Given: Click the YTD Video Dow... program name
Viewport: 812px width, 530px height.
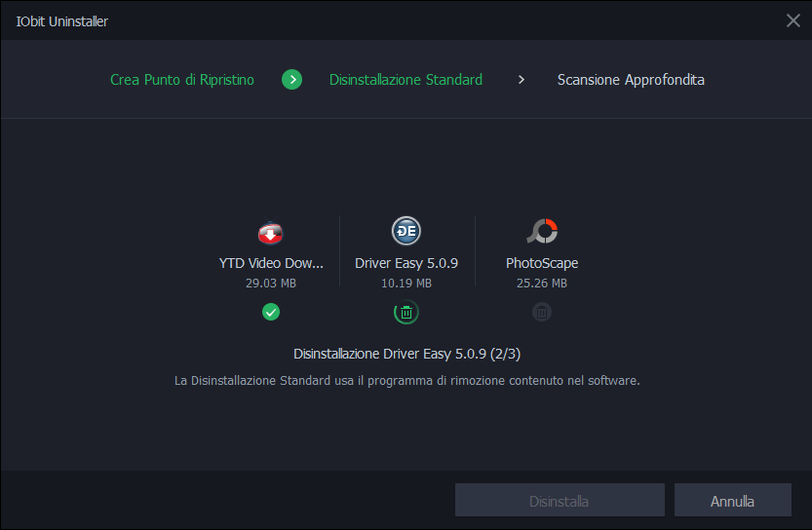Looking at the screenshot, I should pos(271,263).
